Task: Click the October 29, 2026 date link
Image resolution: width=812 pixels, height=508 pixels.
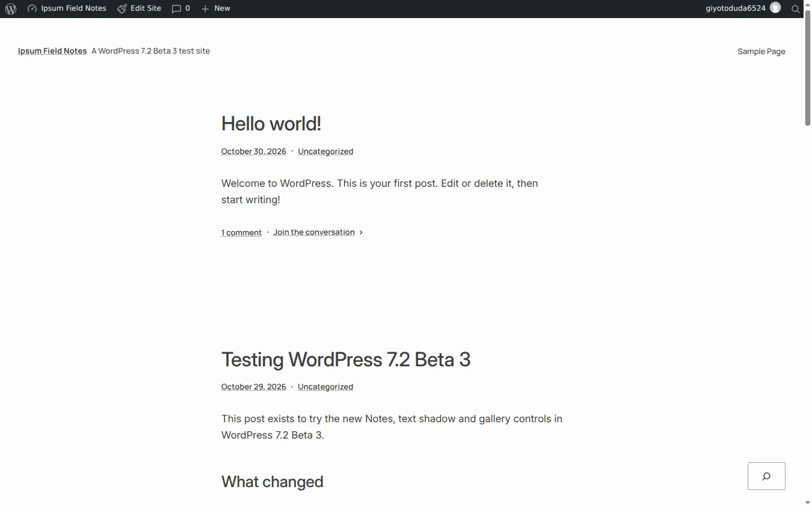Action: [x=254, y=387]
